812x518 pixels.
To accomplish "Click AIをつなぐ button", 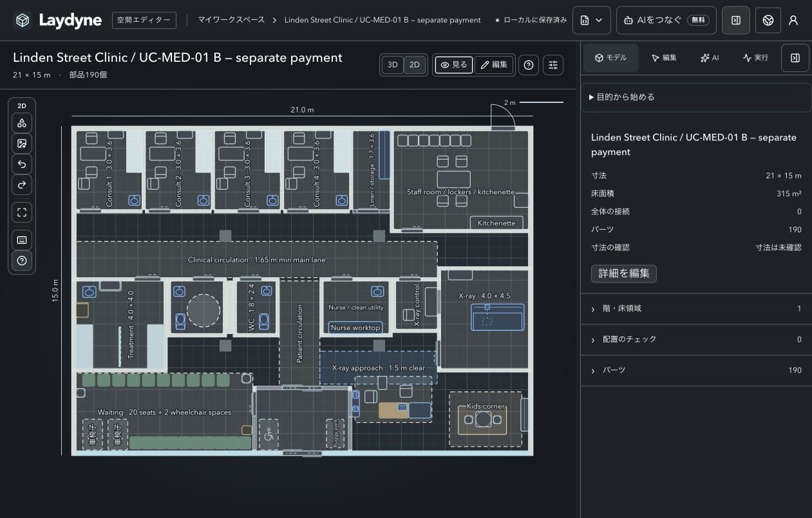I will click(x=666, y=21).
